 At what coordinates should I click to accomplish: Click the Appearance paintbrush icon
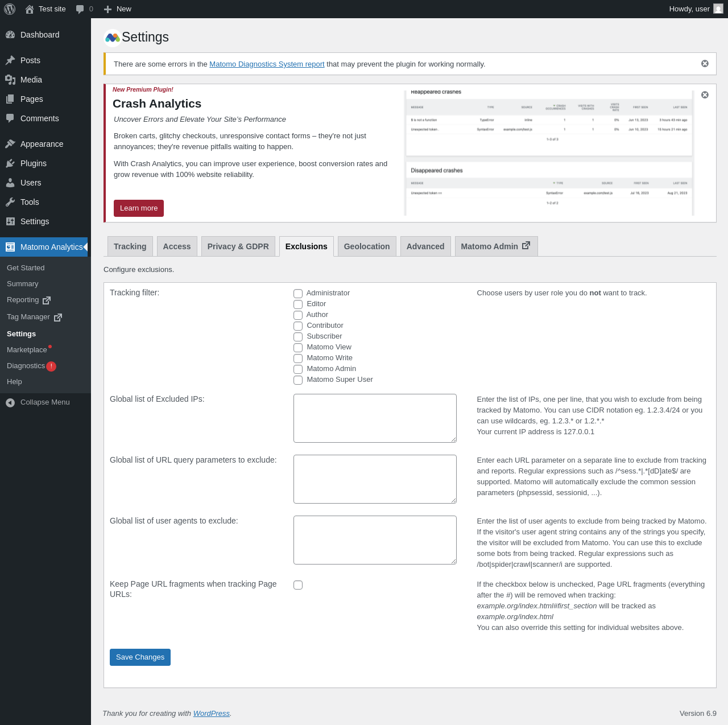[x=10, y=144]
